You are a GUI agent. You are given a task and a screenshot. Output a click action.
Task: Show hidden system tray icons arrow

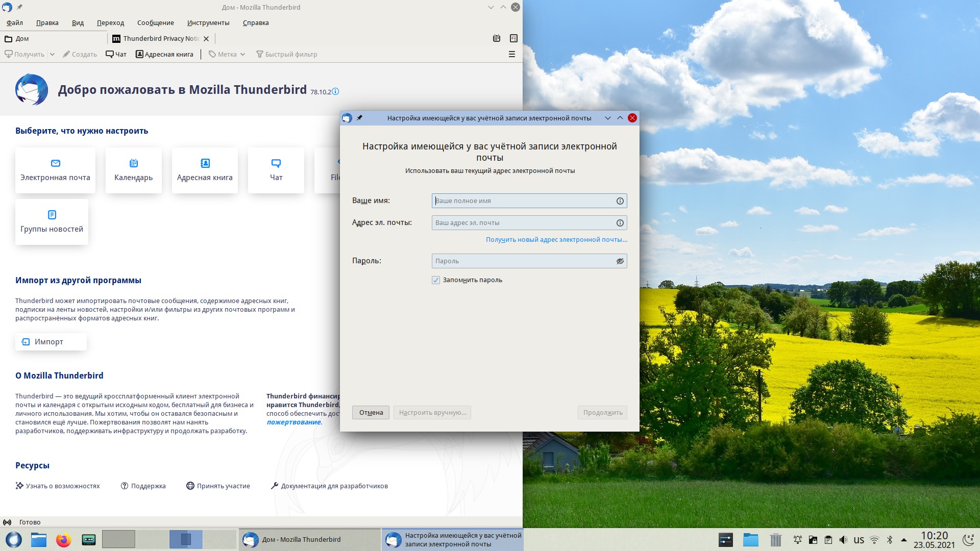(x=904, y=540)
